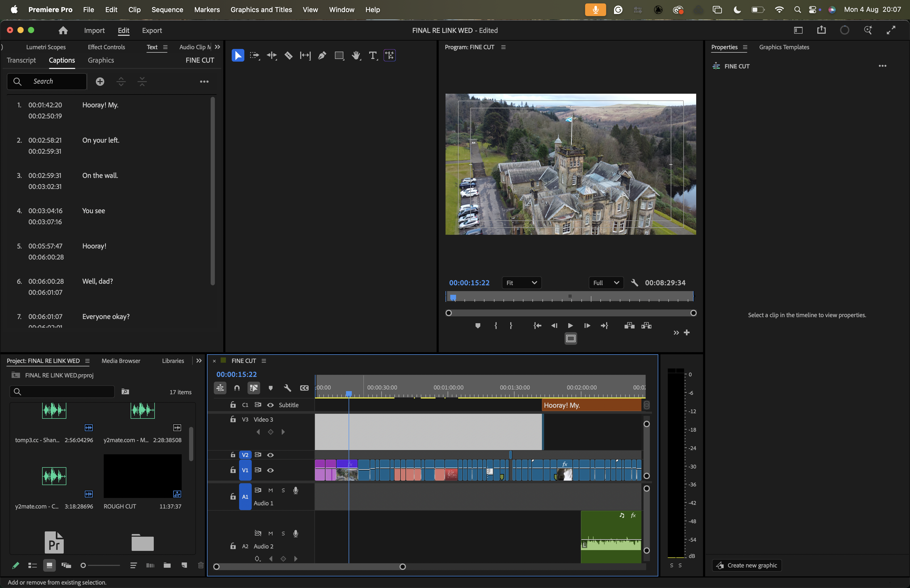Image resolution: width=910 pixels, height=588 pixels.
Task: Click New Bin folder icon in Project panel
Action: [167, 565]
